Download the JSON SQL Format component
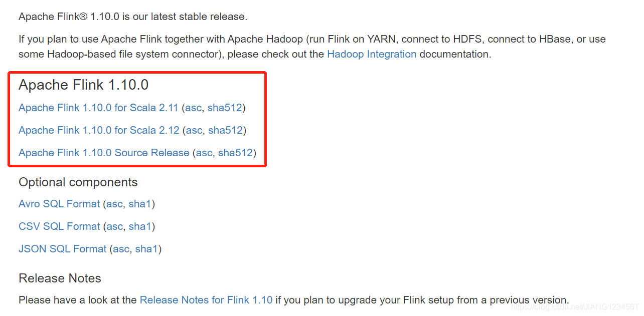 62,249
